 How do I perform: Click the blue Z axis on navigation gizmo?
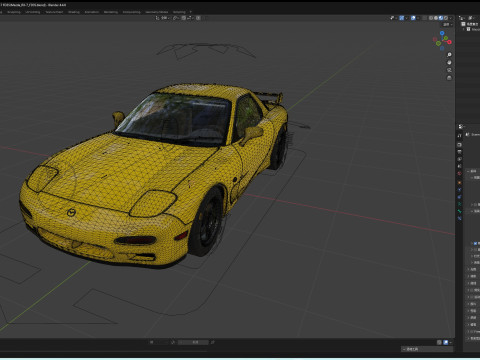442,33
